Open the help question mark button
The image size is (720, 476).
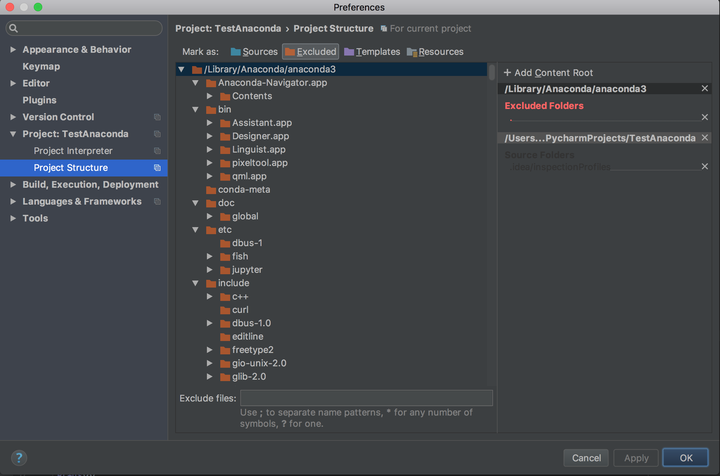click(19, 458)
